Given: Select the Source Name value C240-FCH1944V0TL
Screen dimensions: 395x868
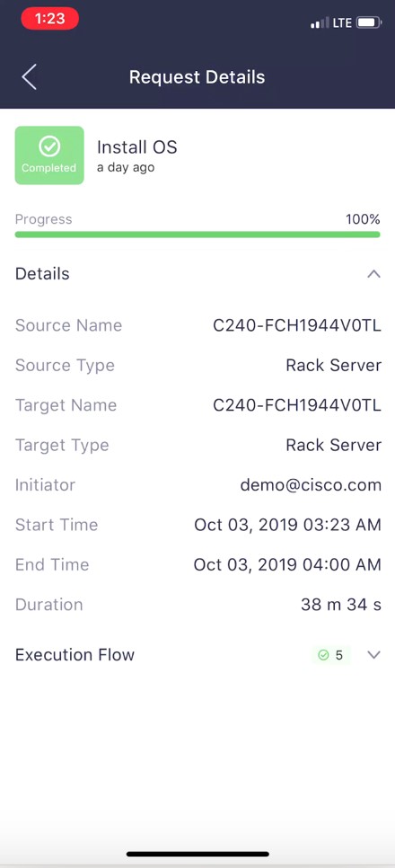Looking at the screenshot, I should click(x=297, y=325).
